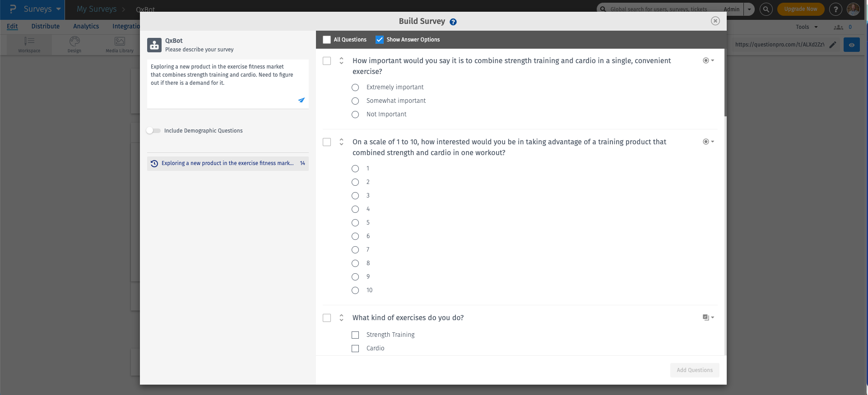The height and width of the screenshot is (395, 868).
Task: Open Build Survey help question-mark icon
Action: click(x=453, y=22)
